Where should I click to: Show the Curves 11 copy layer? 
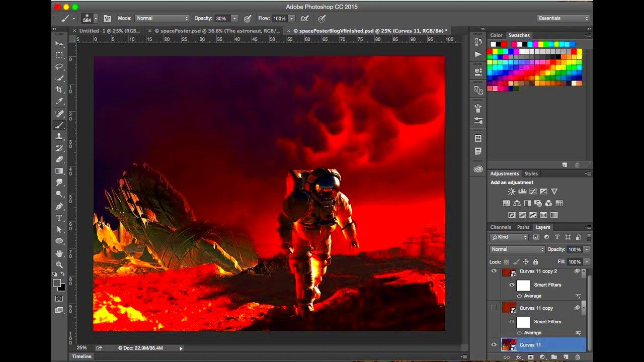pos(494,308)
